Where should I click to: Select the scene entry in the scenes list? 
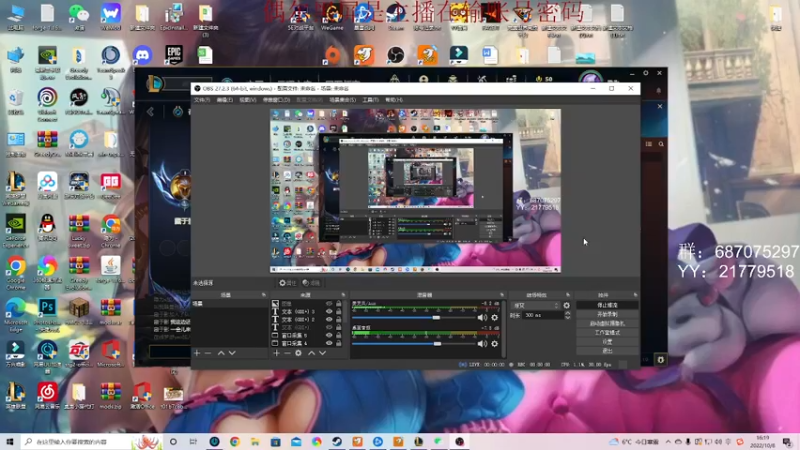(230, 304)
